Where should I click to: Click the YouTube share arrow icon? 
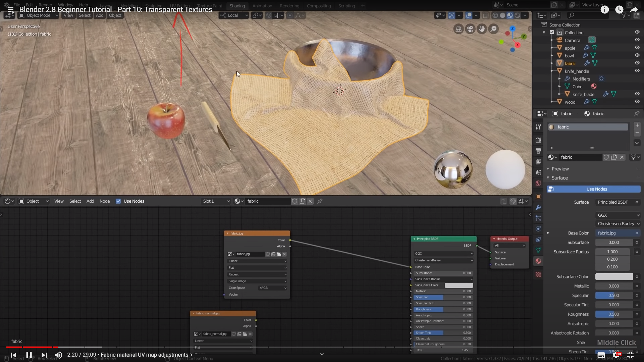pyautogui.click(x=634, y=10)
